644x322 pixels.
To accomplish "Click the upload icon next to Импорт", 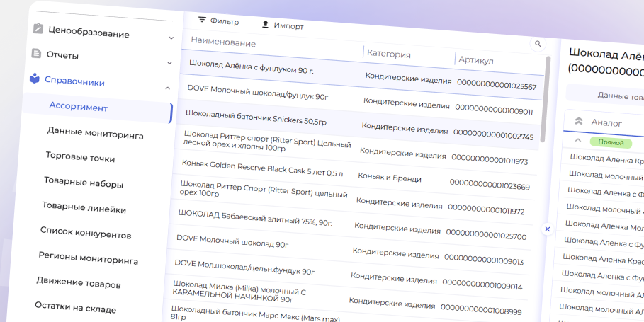I will pyautogui.click(x=266, y=25).
